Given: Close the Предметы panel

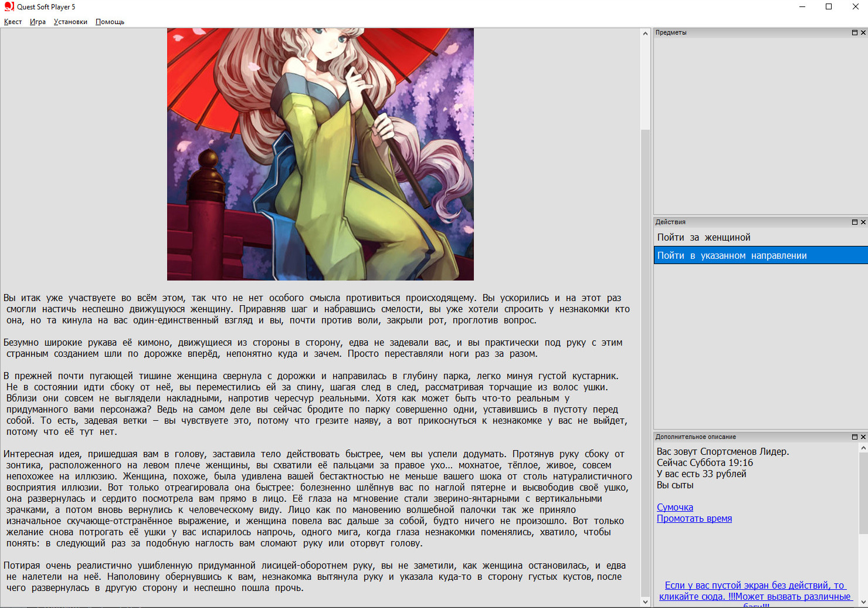Looking at the screenshot, I should pyautogui.click(x=863, y=33).
